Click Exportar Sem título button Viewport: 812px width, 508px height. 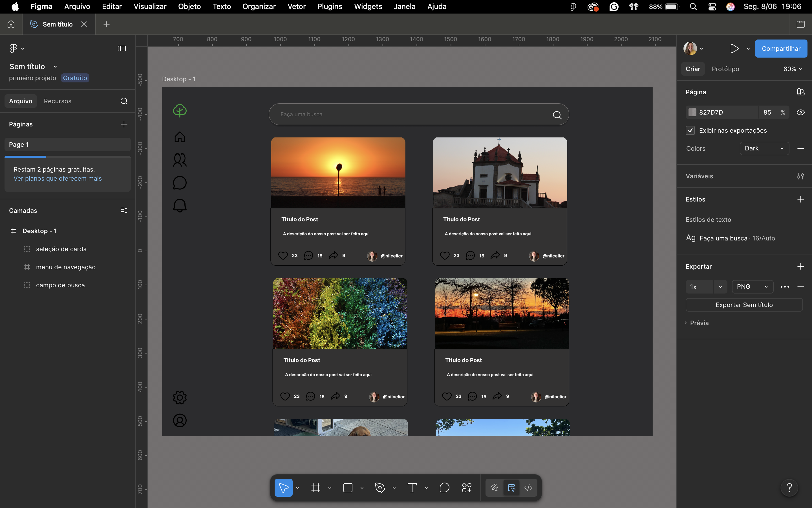coord(744,305)
